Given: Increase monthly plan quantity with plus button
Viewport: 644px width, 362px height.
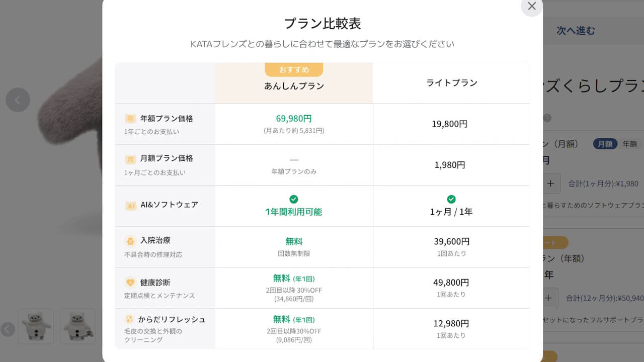Looking at the screenshot, I should [550, 184].
